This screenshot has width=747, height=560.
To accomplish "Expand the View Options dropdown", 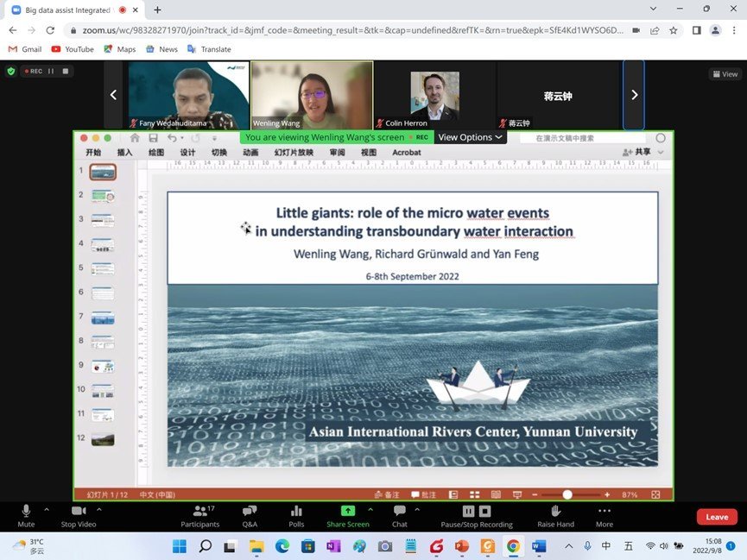I will [x=470, y=137].
